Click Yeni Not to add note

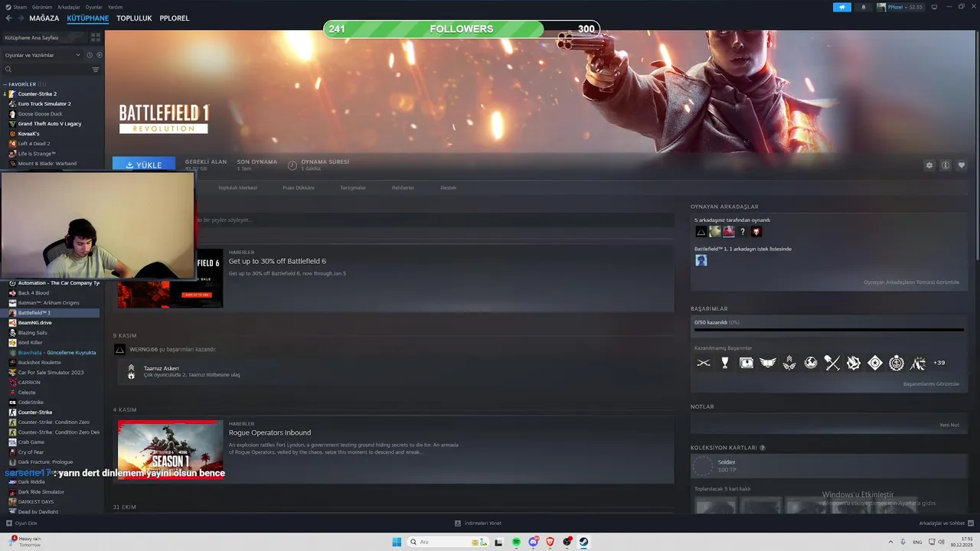[x=949, y=425]
